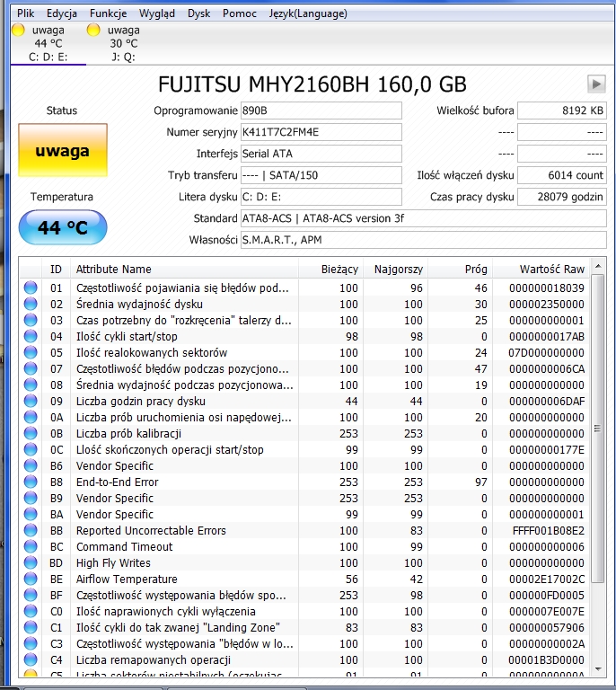This screenshot has width=616, height=690.
Task: Click the blue dot beside Command Timeout
Action: (31, 546)
